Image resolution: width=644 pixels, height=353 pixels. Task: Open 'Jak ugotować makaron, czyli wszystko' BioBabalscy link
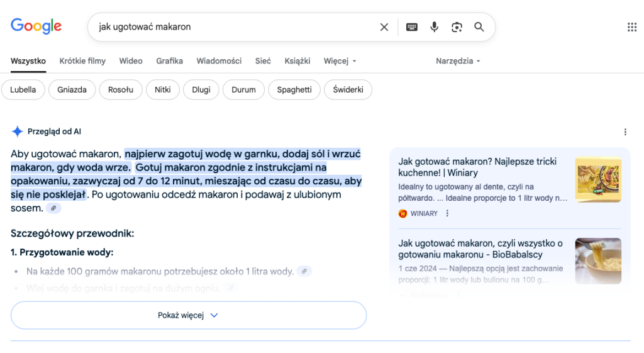[480, 249]
